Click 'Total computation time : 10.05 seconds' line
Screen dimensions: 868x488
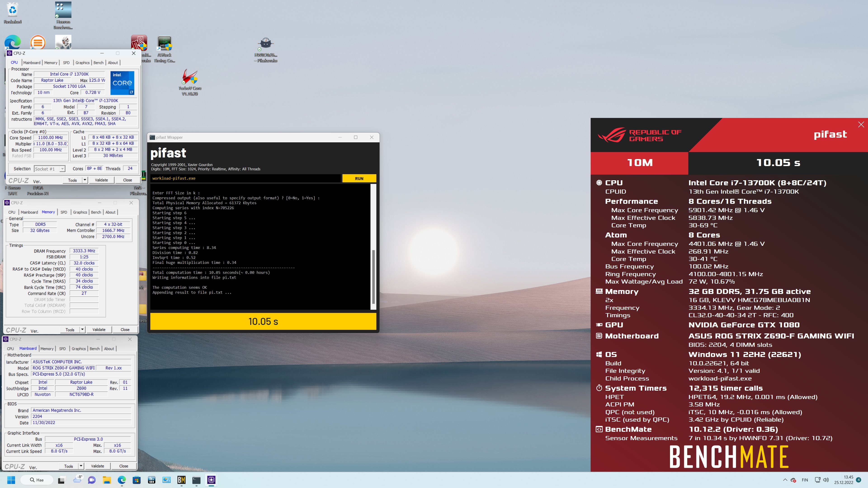click(x=211, y=272)
